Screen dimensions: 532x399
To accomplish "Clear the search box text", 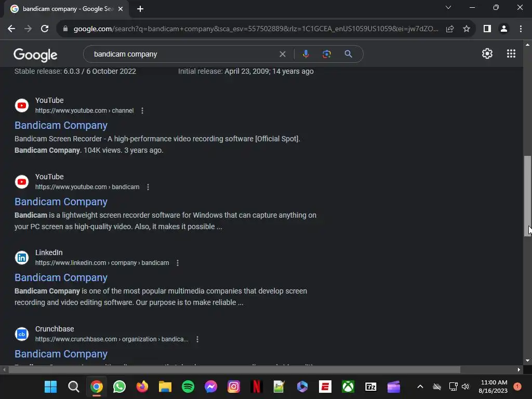I will (x=282, y=54).
